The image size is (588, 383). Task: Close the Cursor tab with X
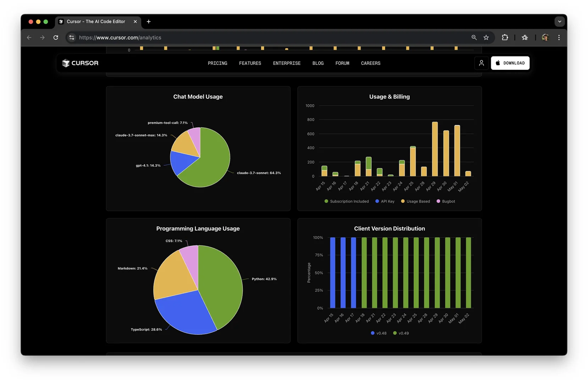tap(135, 22)
